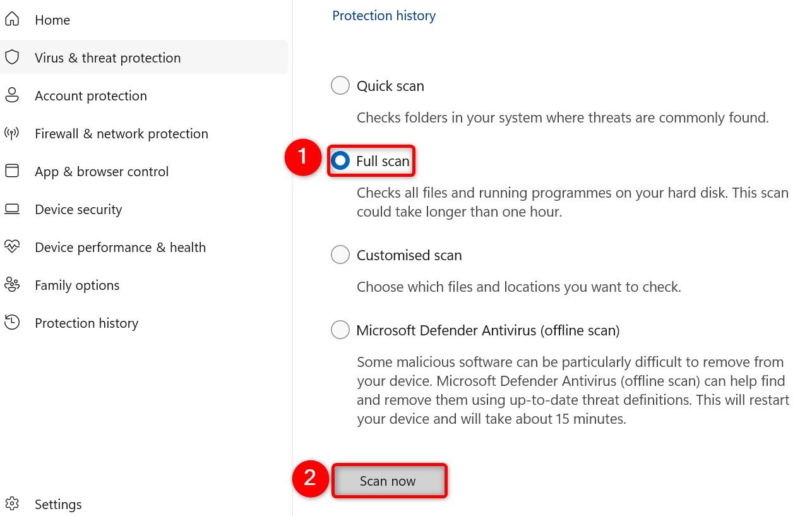This screenshot has width=812, height=516.
Task: Click the Home icon in the sidebar
Action: (x=13, y=20)
